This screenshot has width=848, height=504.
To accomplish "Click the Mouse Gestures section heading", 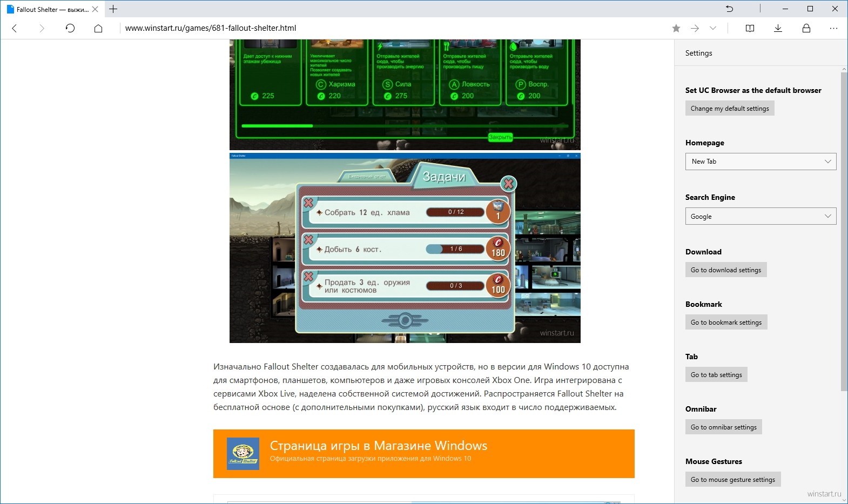I will [x=714, y=461].
